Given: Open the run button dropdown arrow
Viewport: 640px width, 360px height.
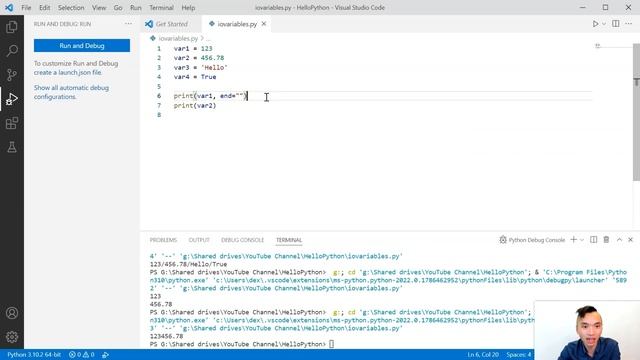Looking at the screenshot, I should tap(604, 24).
